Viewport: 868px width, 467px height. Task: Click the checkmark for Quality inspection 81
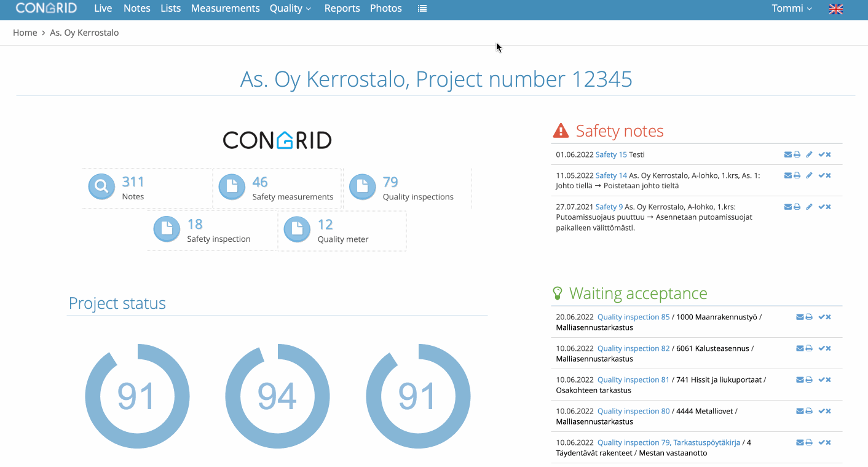click(x=821, y=380)
